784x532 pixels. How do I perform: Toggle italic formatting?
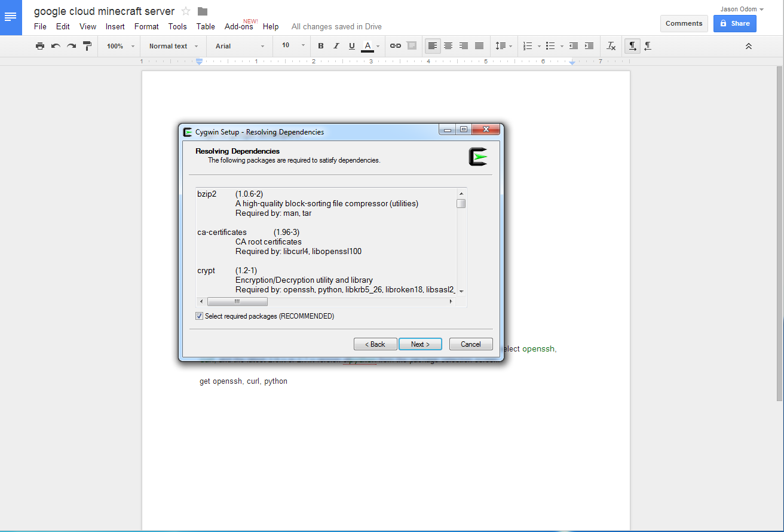(x=336, y=46)
